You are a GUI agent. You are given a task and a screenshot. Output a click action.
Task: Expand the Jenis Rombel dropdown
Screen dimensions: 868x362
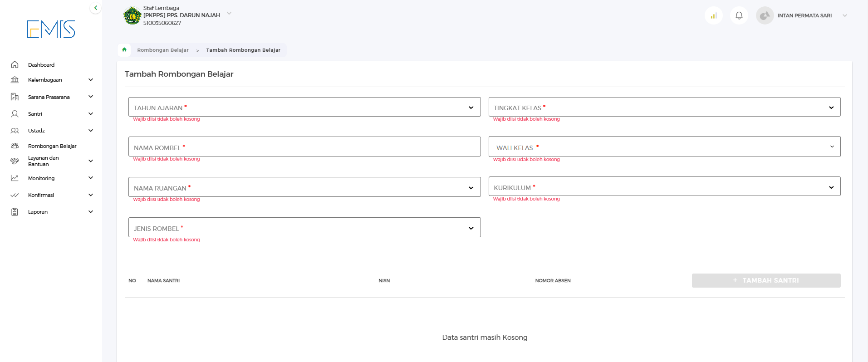pyautogui.click(x=304, y=228)
